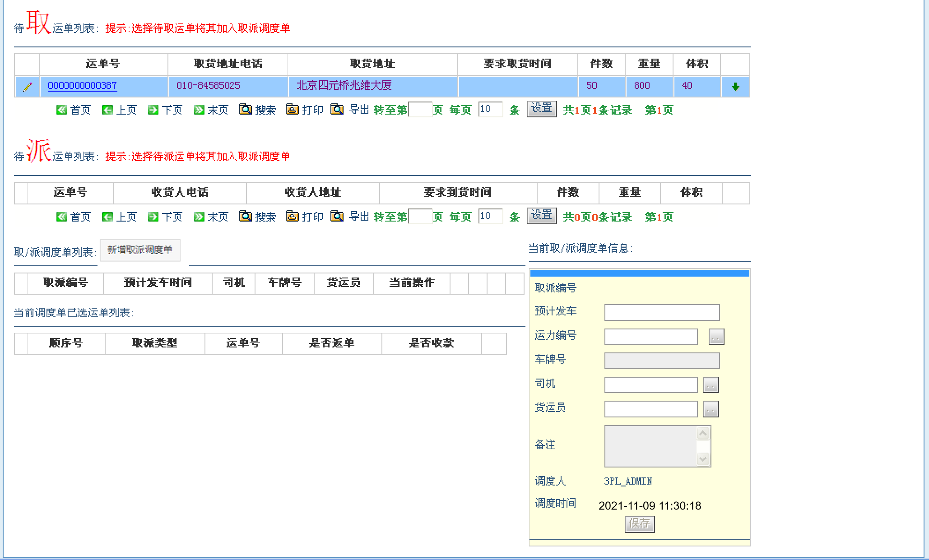Go to last page in pickup waybill list
929x560 pixels.
coord(211,110)
